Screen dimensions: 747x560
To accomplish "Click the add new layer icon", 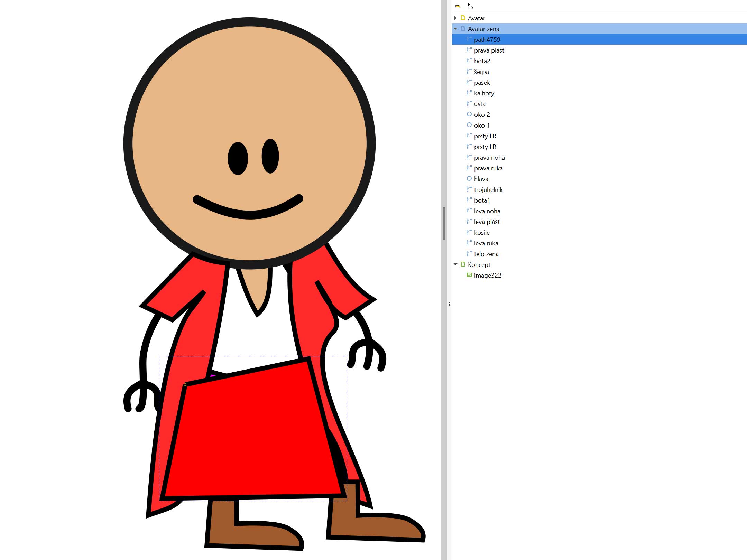I will pyautogui.click(x=470, y=6).
